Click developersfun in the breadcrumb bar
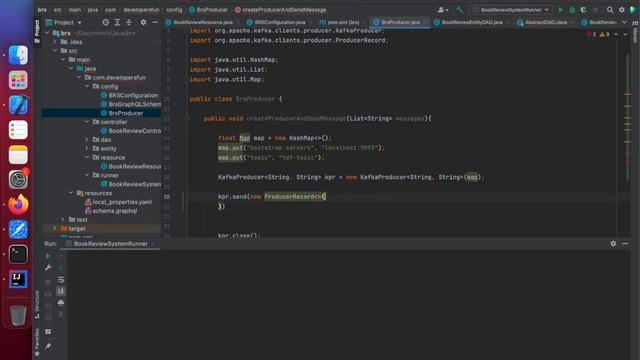This screenshot has height=360, width=640. pos(141,10)
